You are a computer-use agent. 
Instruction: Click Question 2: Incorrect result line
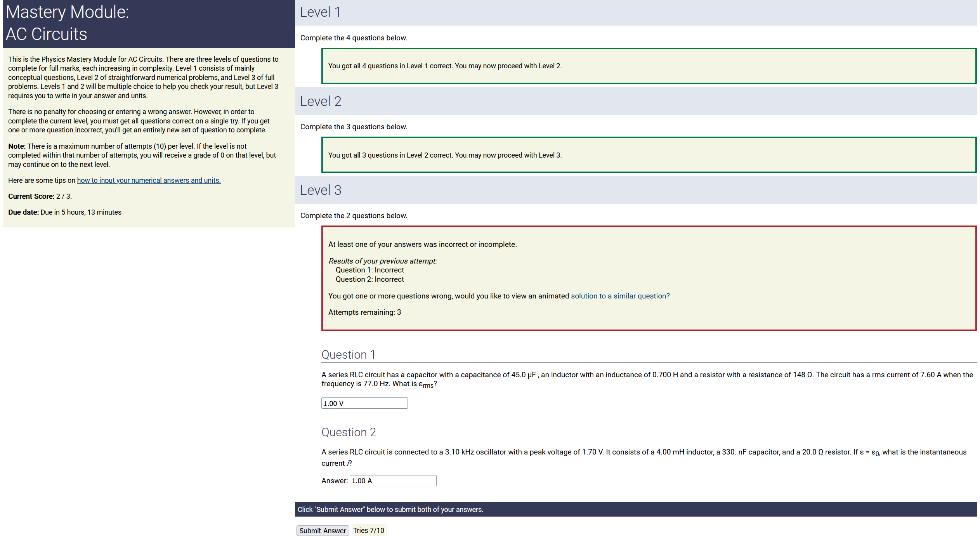[x=369, y=279]
